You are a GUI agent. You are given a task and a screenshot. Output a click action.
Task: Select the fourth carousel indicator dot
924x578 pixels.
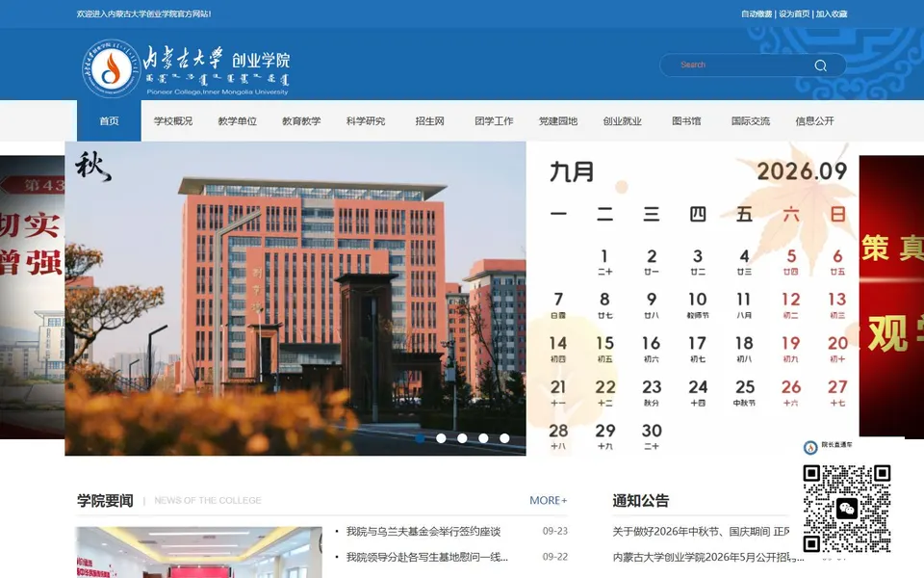point(483,438)
